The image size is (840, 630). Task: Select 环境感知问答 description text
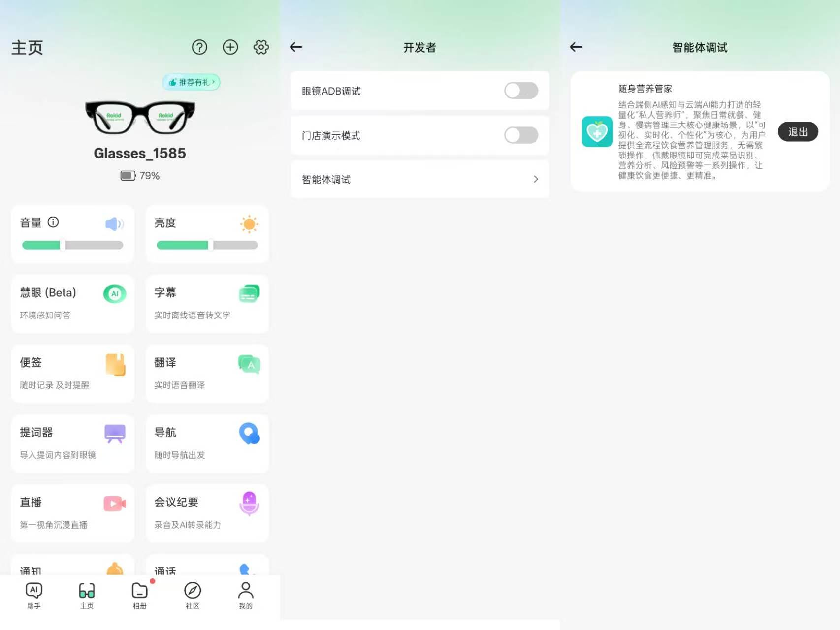click(x=45, y=315)
